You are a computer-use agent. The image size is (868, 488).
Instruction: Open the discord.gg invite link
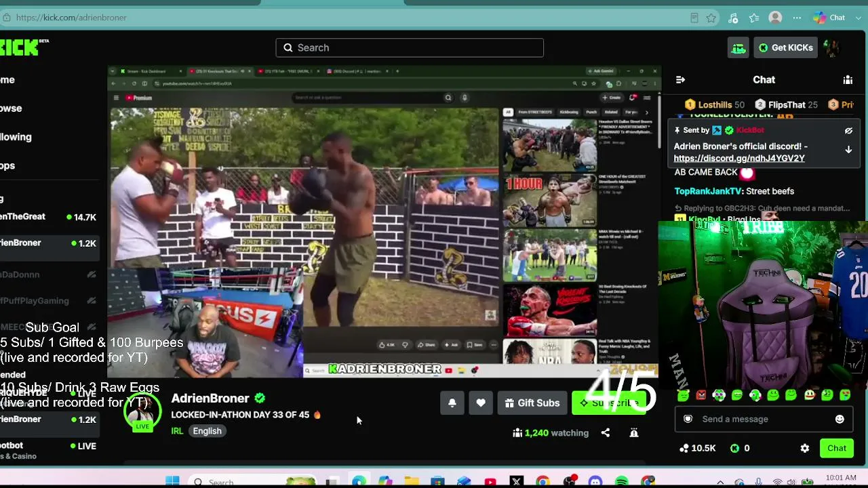tap(739, 159)
